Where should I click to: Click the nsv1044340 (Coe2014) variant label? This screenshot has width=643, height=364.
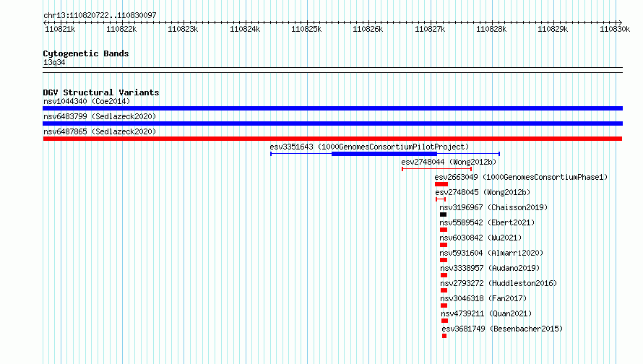click(87, 101)
